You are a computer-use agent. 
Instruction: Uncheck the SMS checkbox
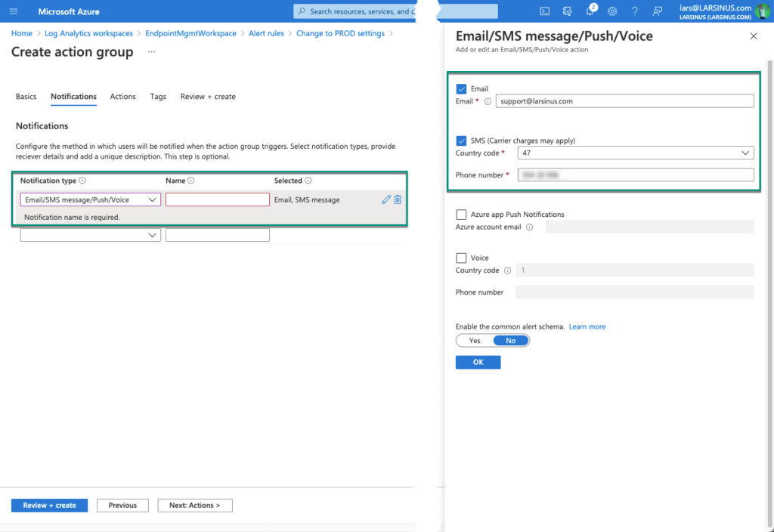(x=461, y=141)
